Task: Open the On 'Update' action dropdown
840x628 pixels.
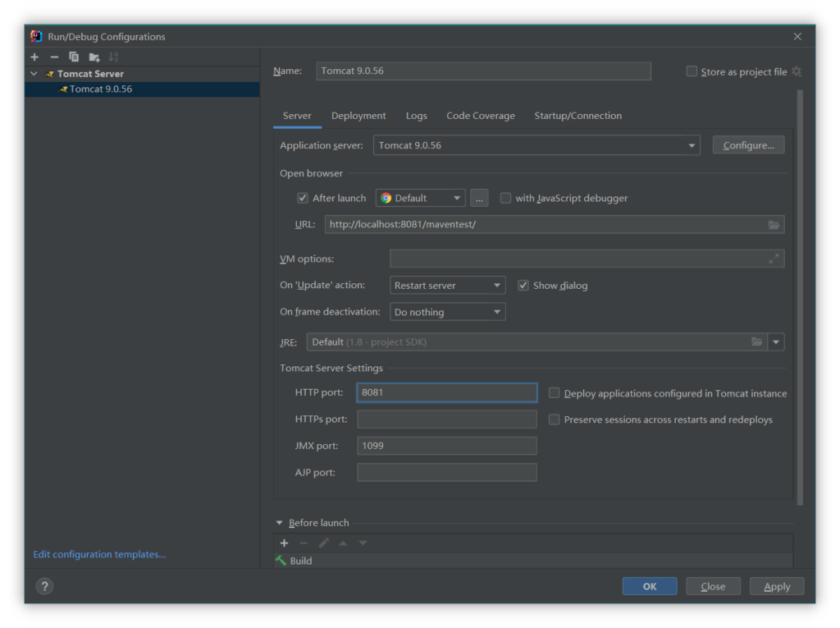Action: click(x=447, y=286)
